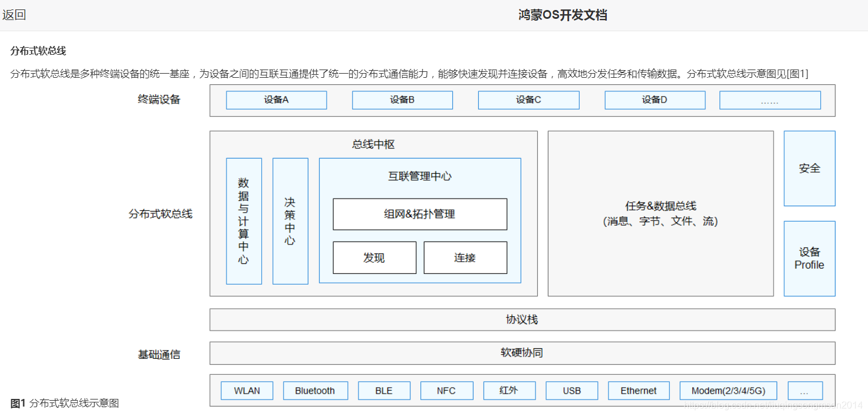
Task: Click the 决策中心 vertical box
Action: [x=290, y=221]
